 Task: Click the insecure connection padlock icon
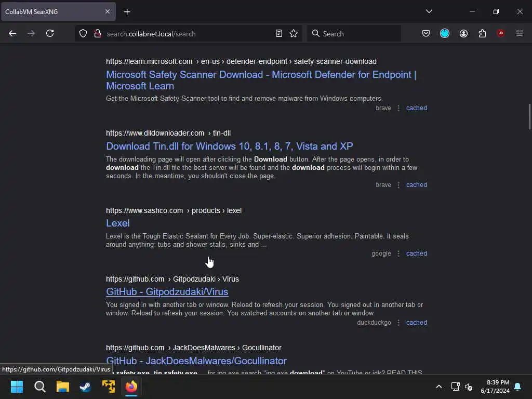pyautogui.click(x=98, y=33)
